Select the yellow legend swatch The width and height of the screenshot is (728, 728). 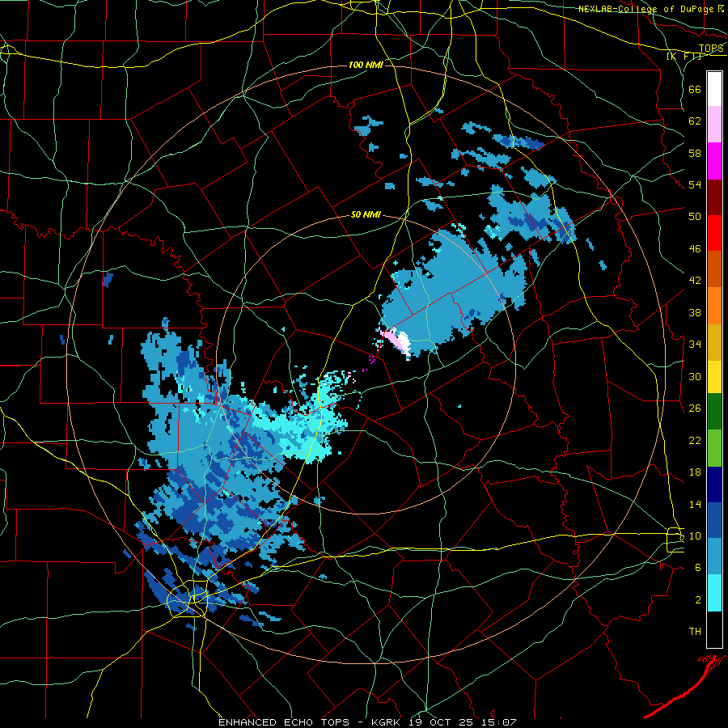pos(714,377)
